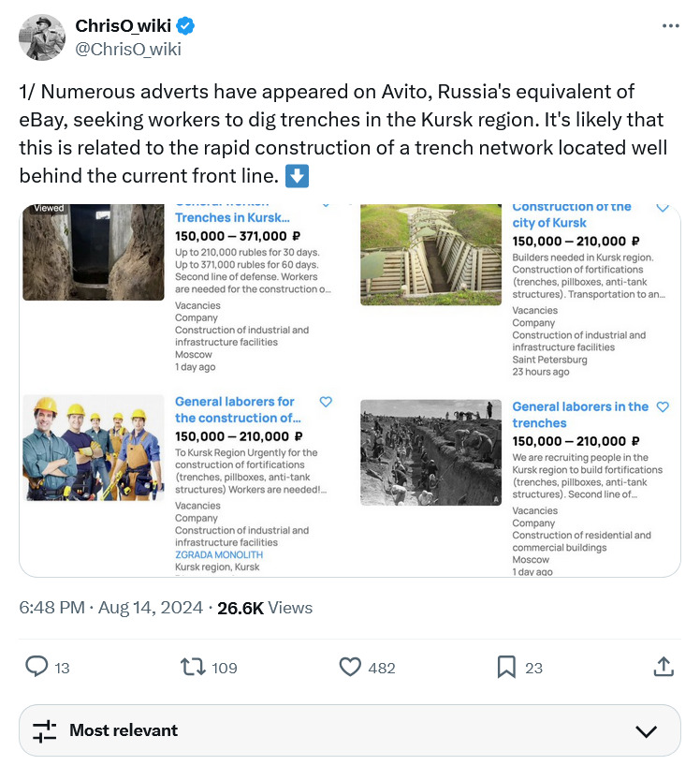Viewport: 700px width, 766px height.
Task: Open the 6:48 PM Aug 14, 2024 timestamp
Action: click(x=112, y=608)
